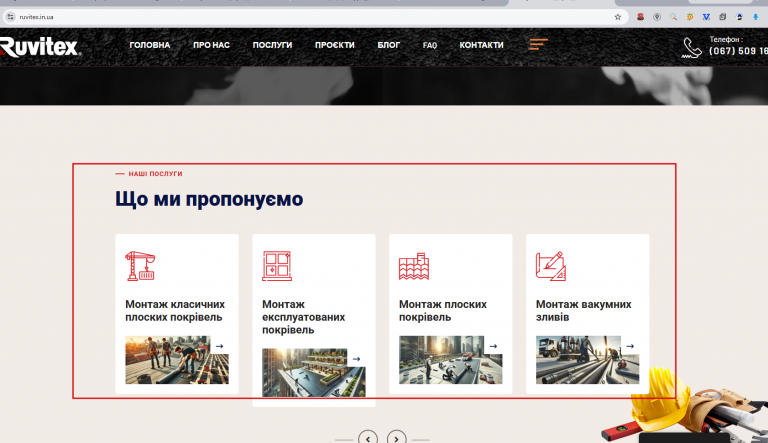768x443 pixels.
Task: Open city rooftop photo on flat roofs card
Action: pyautogui.click(x=451, y=360)
